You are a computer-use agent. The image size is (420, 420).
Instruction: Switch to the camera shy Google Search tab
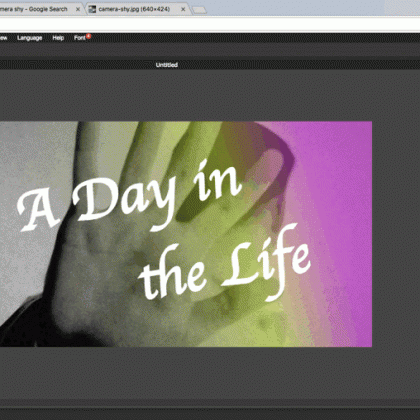[x=37, y=9]
